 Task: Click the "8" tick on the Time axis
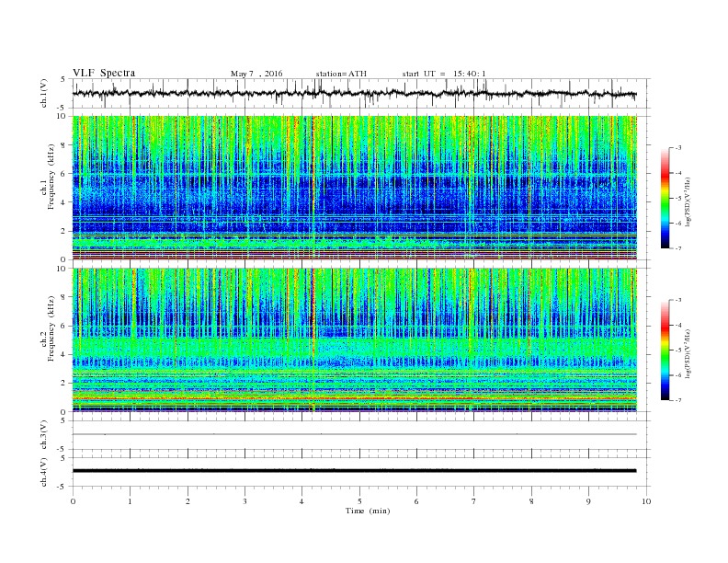[531, 501]
